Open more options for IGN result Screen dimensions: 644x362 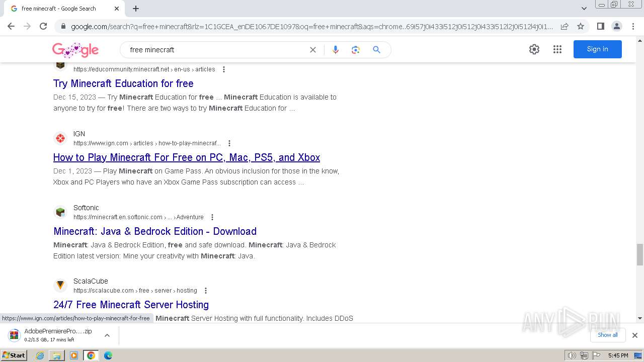coord(229,143)
